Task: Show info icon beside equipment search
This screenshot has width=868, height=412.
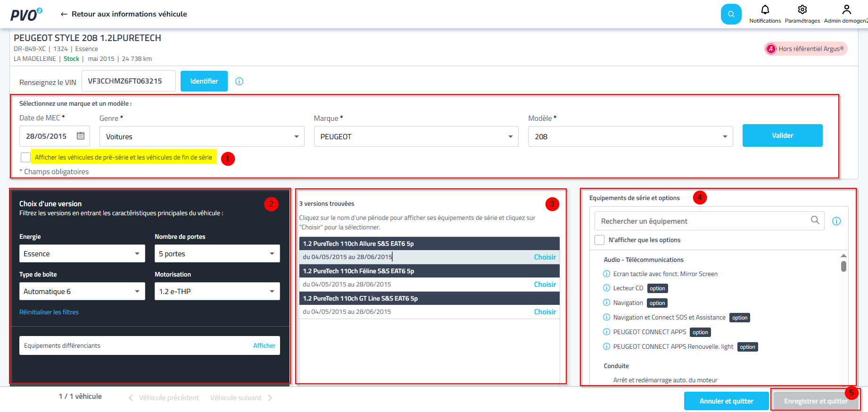Action: coord(836,221)
